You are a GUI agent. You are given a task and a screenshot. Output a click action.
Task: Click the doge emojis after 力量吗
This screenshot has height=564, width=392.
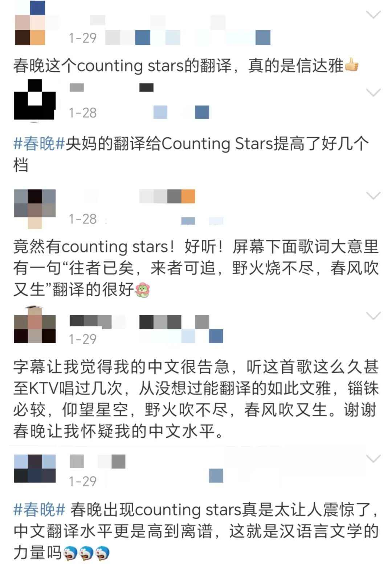pyautogui.click(x=86, y=553)
